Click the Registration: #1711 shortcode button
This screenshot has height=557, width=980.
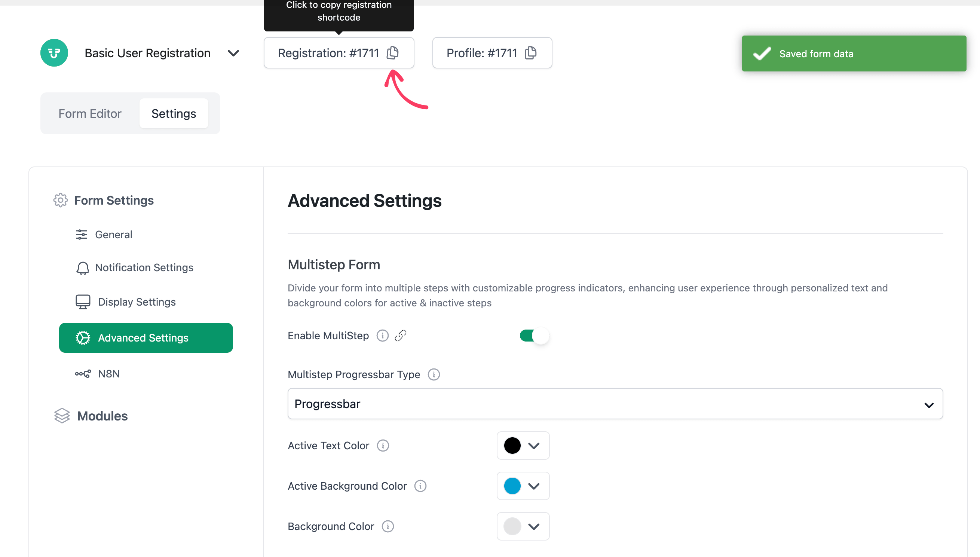(339, 53)
